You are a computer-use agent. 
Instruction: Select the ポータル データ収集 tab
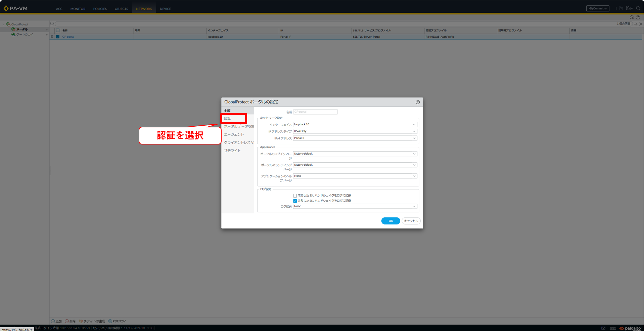(x=239, y=126)
